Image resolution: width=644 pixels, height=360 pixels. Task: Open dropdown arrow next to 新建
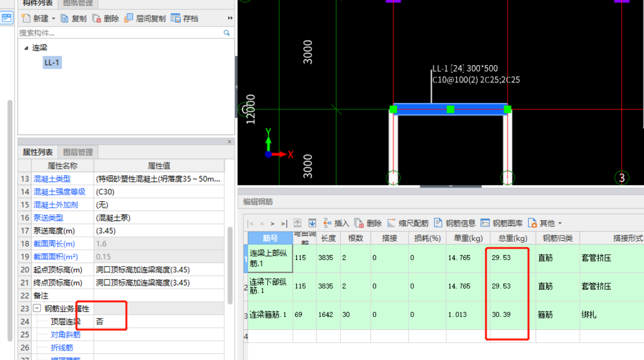(53, 19)
